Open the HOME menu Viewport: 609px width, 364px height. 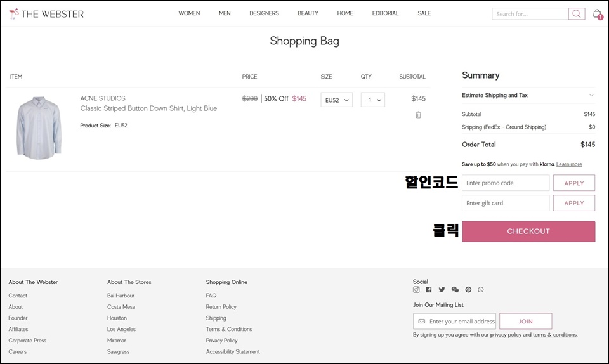click(345, 13)
